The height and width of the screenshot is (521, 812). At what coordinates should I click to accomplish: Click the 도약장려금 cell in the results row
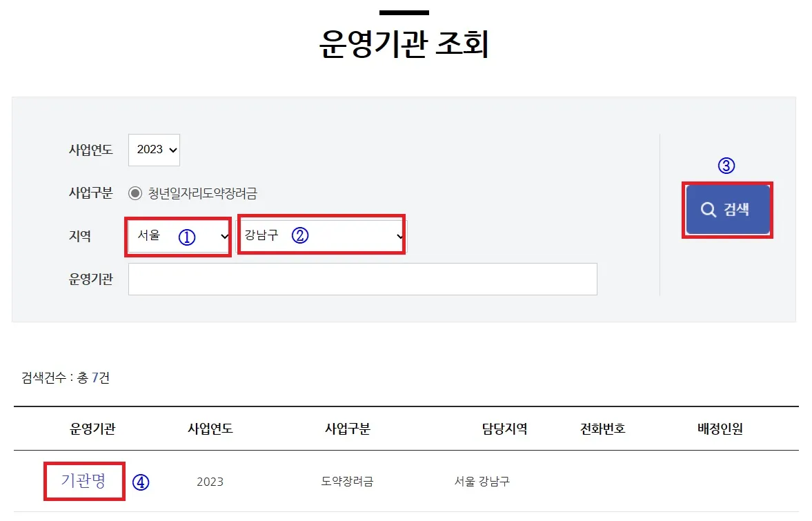(348, 482)
